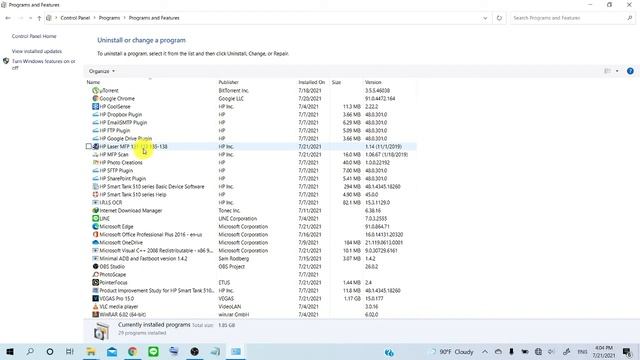640x360 pixels.
Task: Select HP Dropbox Plugin row
Action: coord(251,115)
